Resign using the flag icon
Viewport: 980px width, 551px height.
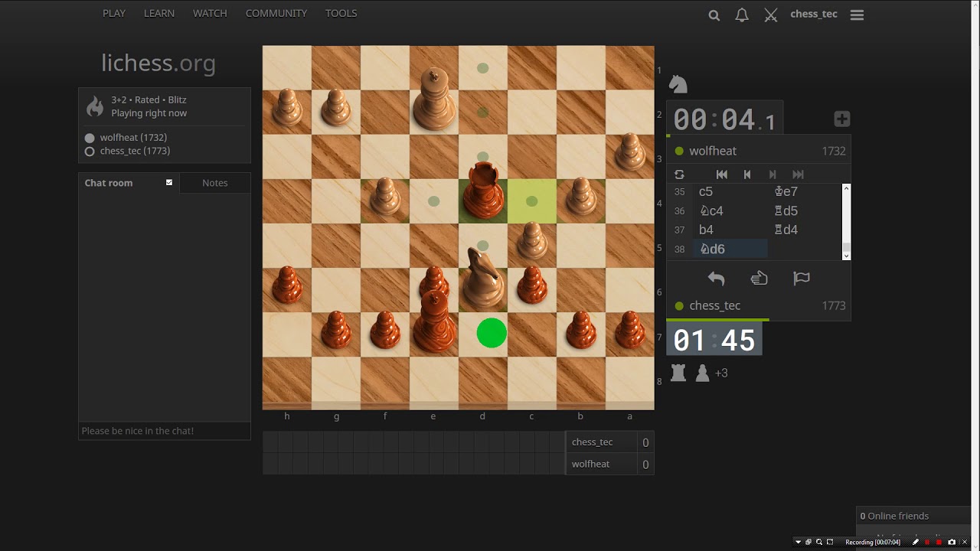(802, 279)
